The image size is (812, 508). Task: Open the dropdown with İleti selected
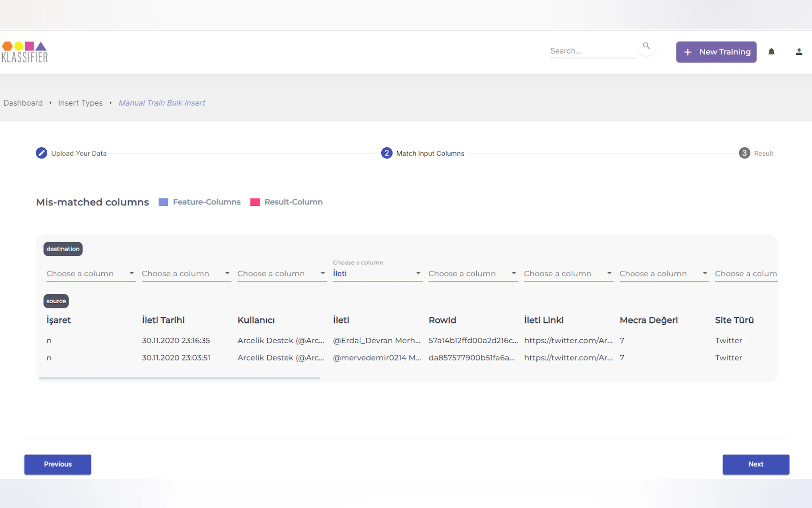point(377,274)
